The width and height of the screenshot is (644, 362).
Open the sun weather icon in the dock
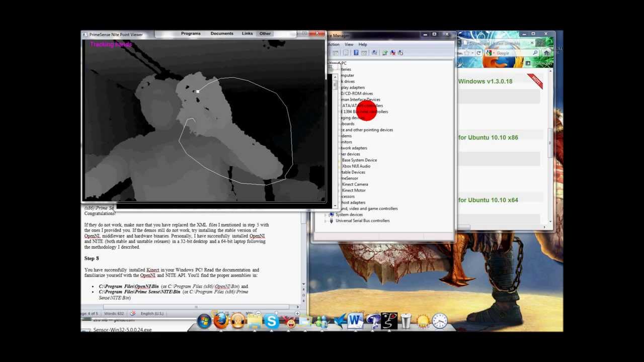[x=423, y=322]
